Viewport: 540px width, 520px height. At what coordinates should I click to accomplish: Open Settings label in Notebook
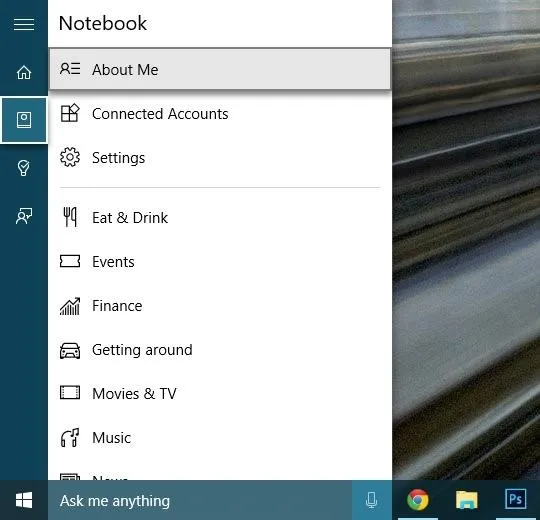pyautogui.click(x=118, y=158)
